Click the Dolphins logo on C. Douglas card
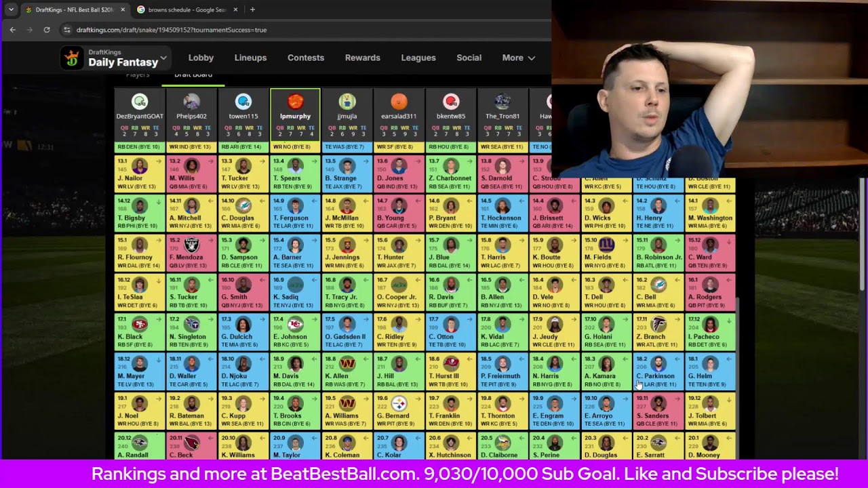The width and height of the screenshot is (868, 488). pyautogui.click(x=243, y=205)
